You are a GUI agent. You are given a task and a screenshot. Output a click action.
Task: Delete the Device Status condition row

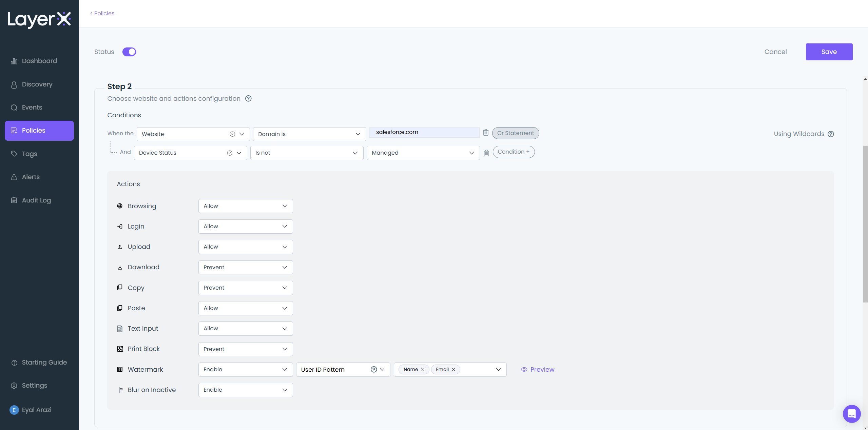pos(486,153)
